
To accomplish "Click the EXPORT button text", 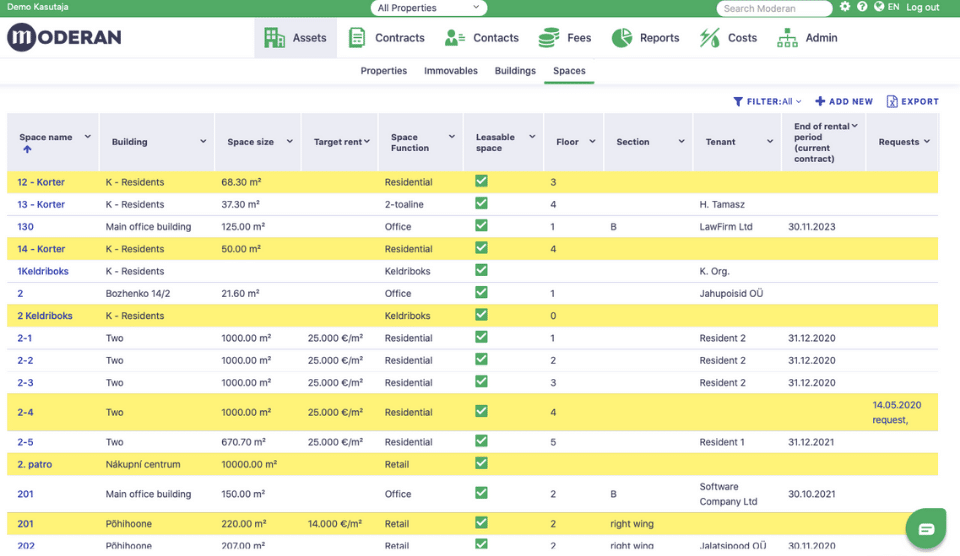I will (920, 102).
